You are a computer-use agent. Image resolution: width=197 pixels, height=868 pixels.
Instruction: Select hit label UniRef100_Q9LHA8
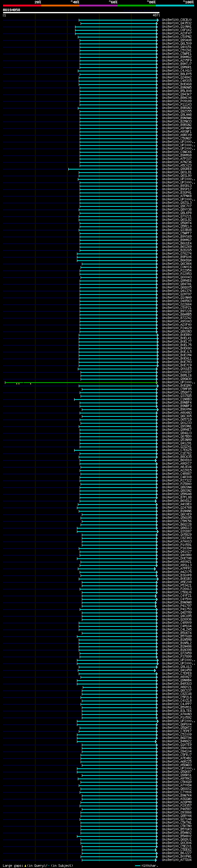[x=176, y=115]
